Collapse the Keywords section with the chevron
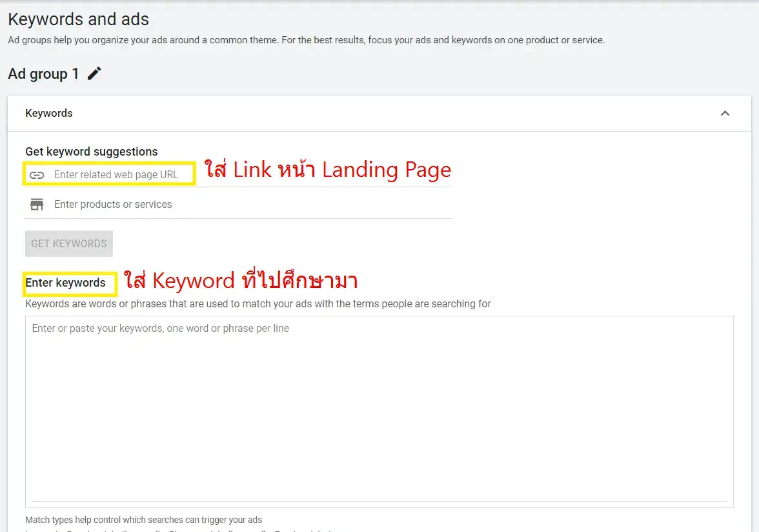759x532 pixels. 725,112
